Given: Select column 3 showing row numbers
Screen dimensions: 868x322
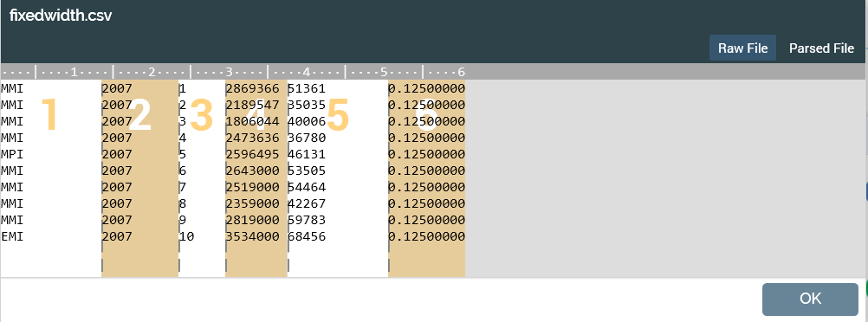Looking at the screenshot, I should coord(202,178).
